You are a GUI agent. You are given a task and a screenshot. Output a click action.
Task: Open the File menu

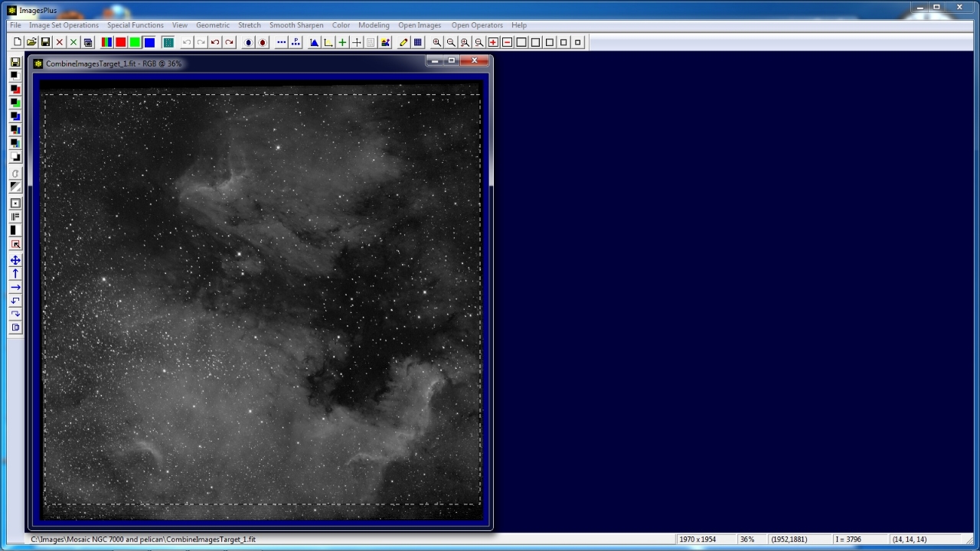point(15,25)
